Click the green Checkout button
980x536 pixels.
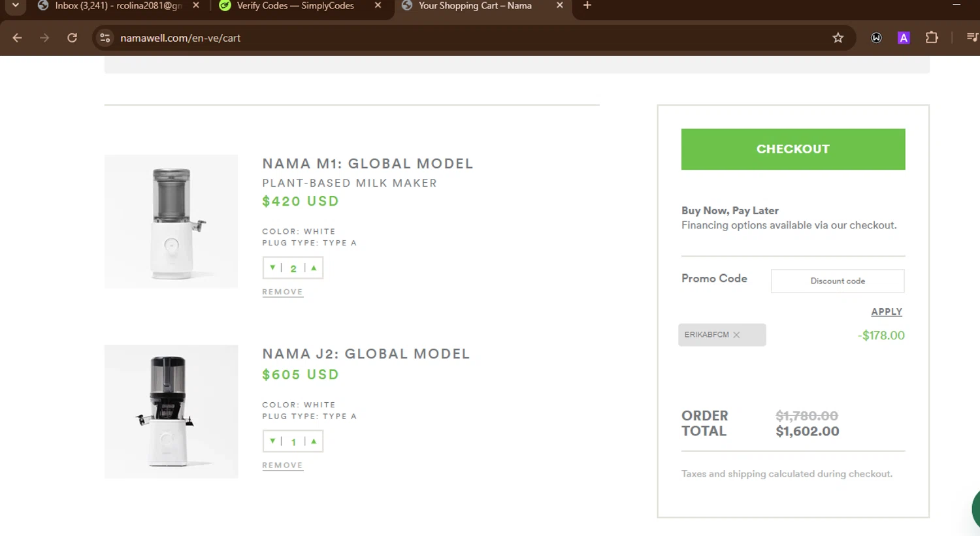tap(793, 149)
